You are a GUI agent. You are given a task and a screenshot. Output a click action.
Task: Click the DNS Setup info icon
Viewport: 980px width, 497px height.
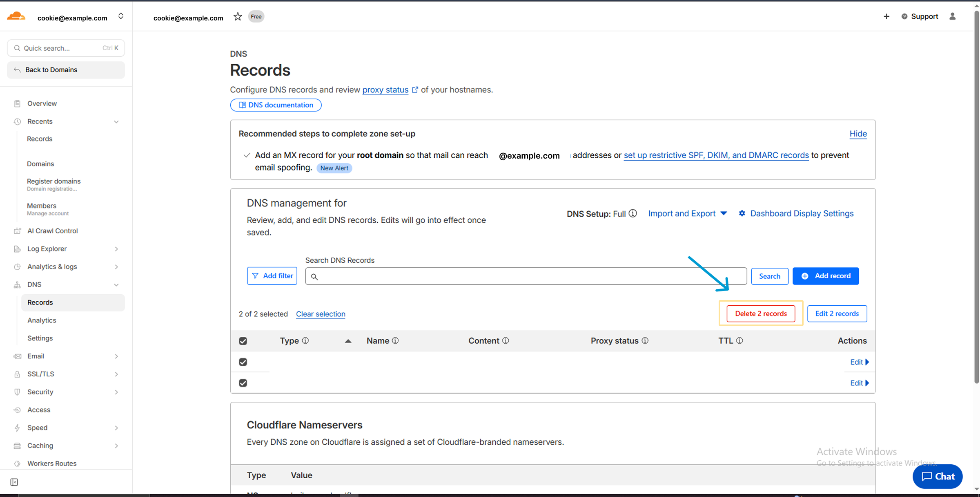coord(633,213)
